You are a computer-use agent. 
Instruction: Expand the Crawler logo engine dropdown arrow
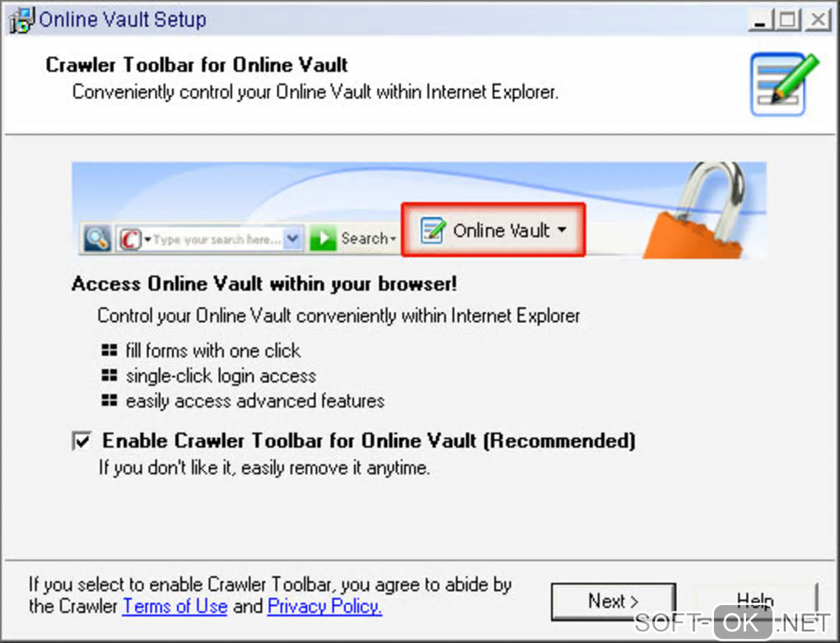point(147,239)
